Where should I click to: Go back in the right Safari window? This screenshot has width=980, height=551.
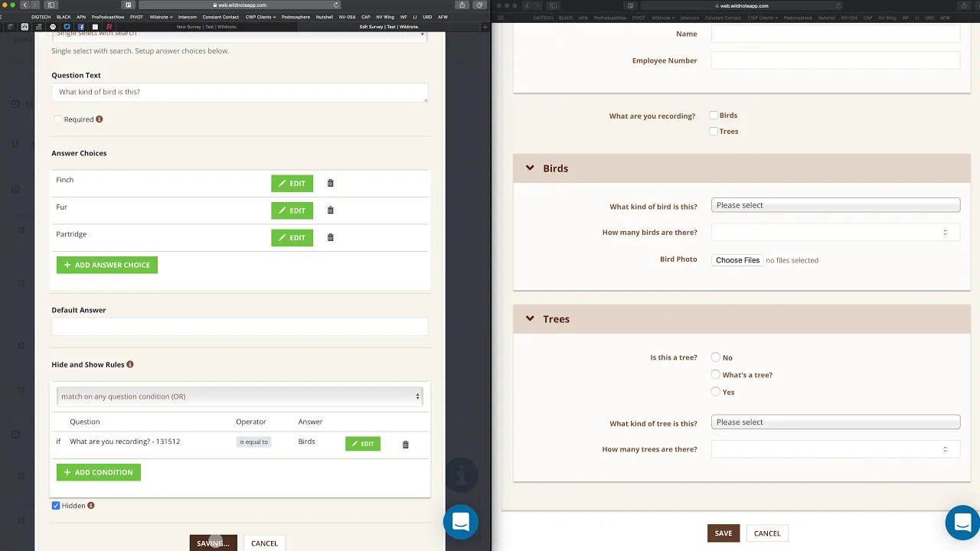[527, 5]
